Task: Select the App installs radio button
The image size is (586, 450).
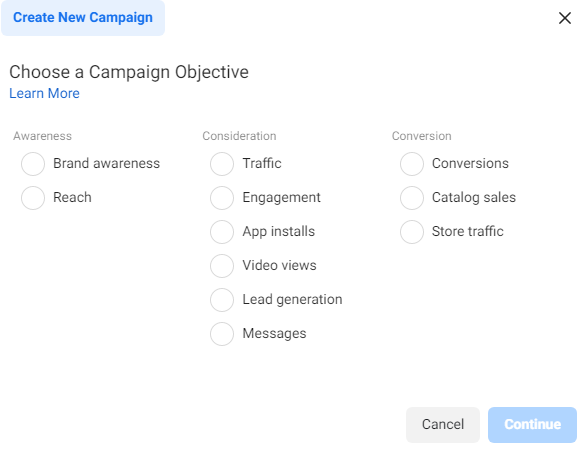Action: [222, 232]
